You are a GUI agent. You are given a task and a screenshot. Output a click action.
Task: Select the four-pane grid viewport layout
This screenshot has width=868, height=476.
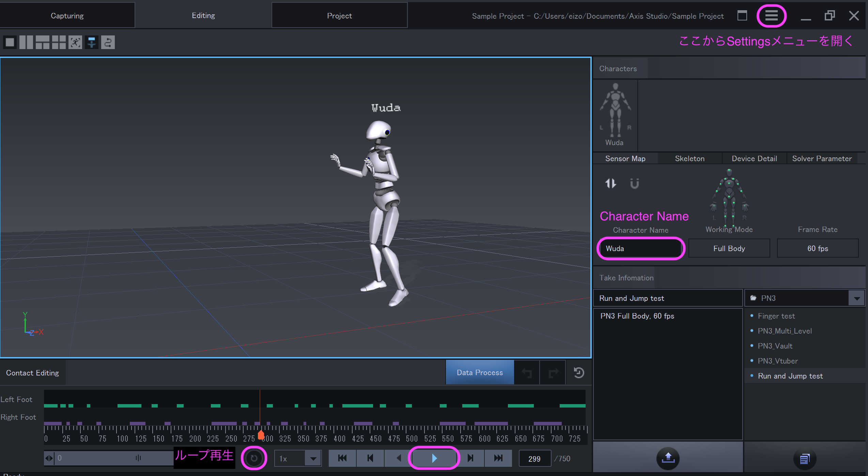[59, 42]
